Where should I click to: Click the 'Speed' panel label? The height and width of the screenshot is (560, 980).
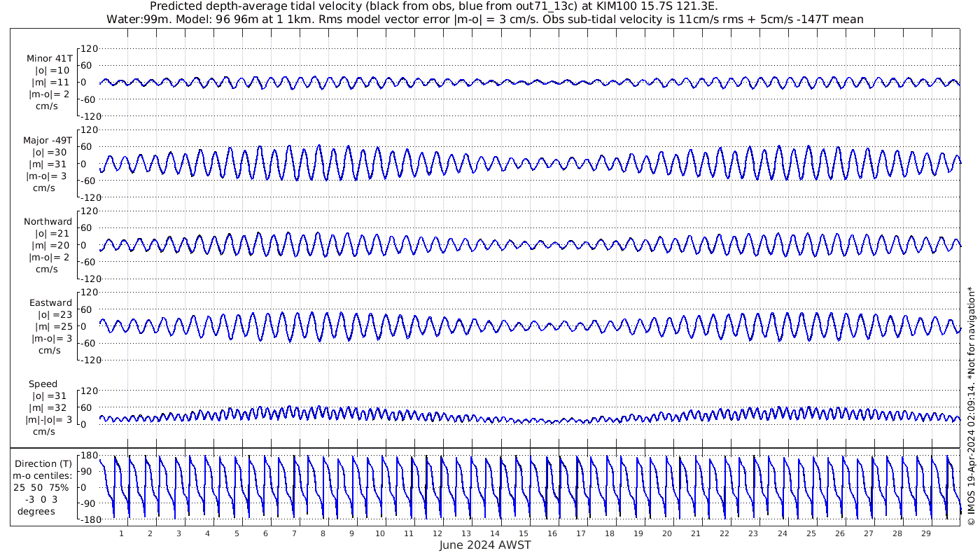pos(43,384)
